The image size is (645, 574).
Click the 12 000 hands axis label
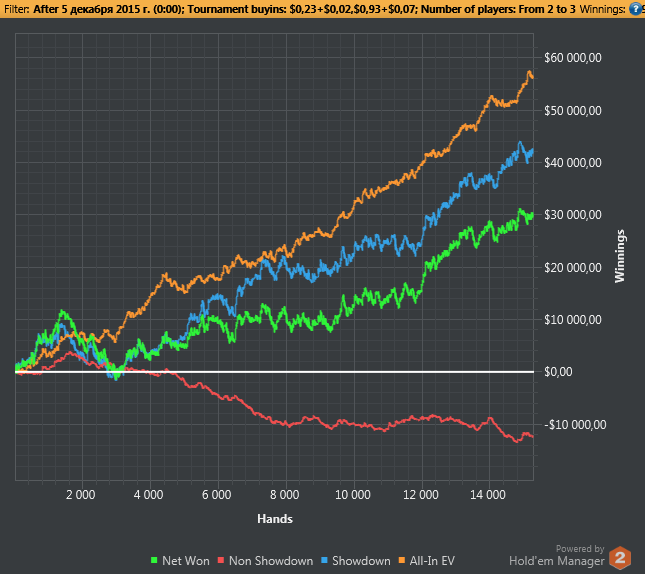point(420,495)
